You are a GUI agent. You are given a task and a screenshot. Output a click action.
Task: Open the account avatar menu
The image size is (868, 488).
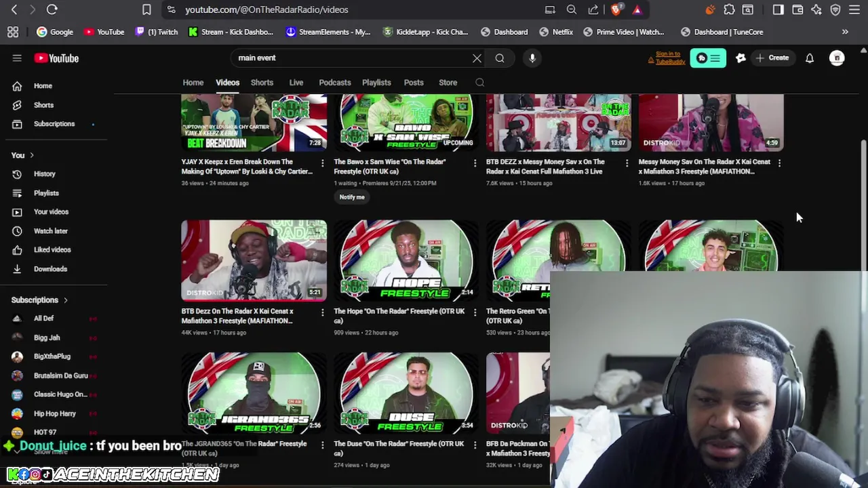[837, 58]
